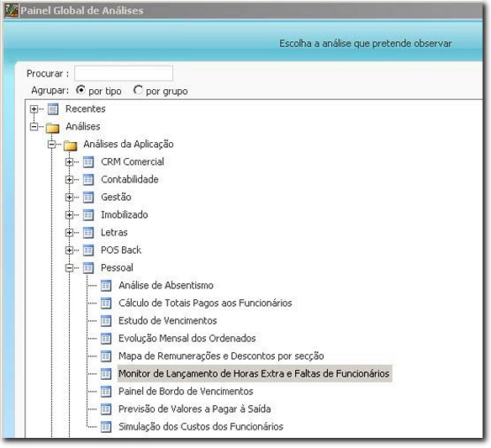Select Previsão de Valores a Pagar à Saída

point(194,408)
